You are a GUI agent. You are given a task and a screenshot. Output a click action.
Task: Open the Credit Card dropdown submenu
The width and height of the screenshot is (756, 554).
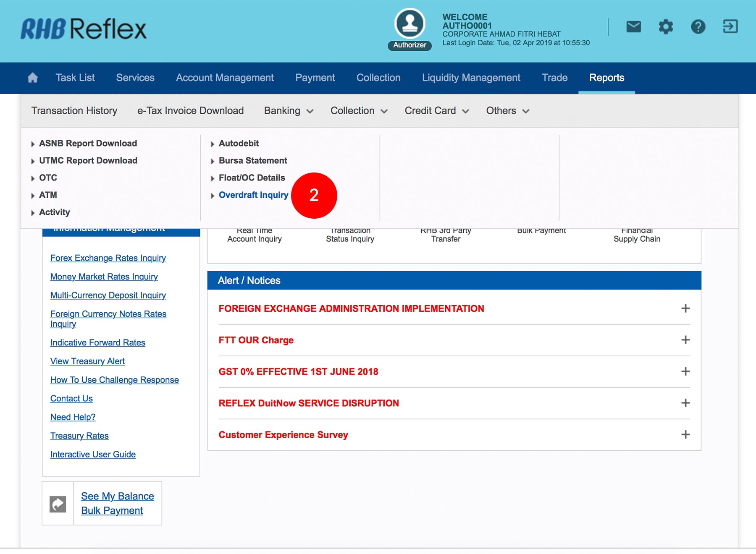point(436,111)
